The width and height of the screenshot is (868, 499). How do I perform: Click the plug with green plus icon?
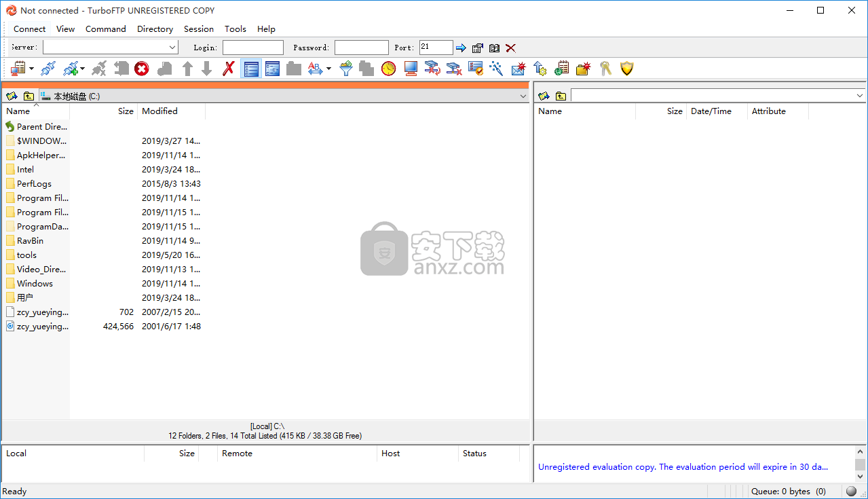tap(71, 69)
